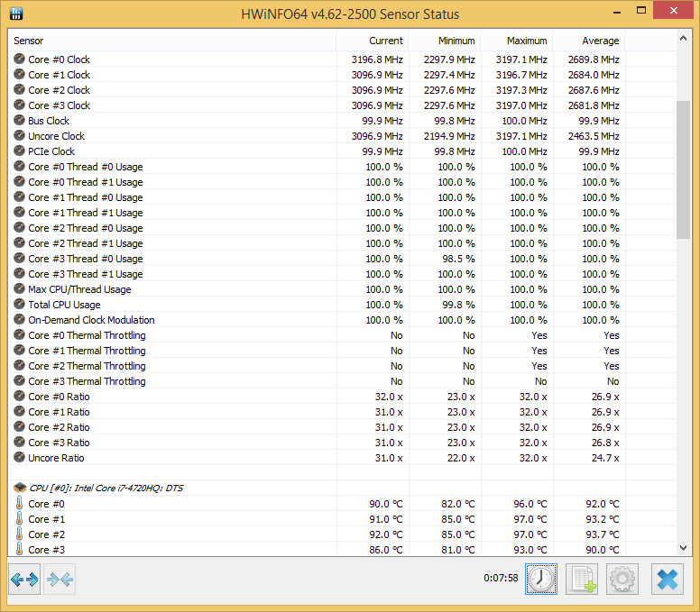Viewport: 700px width, 612px height.
Task: Click the PCIe Clock sensor icon
Action: click(19, 151)
